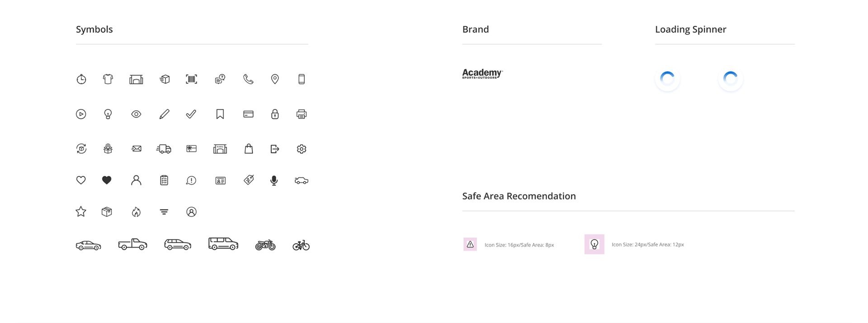
Task: Select the delivery truck icon
Action: tap(164, 149)
